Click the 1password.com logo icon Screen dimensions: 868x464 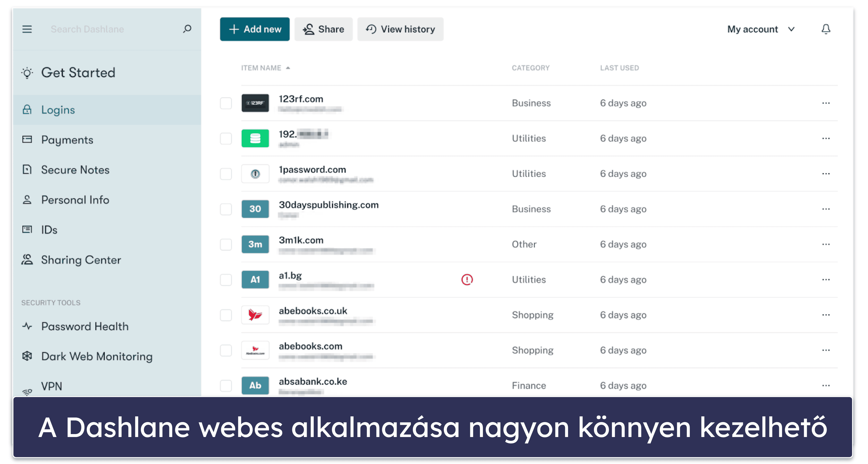pyautogui.click(x=255, y=174)
